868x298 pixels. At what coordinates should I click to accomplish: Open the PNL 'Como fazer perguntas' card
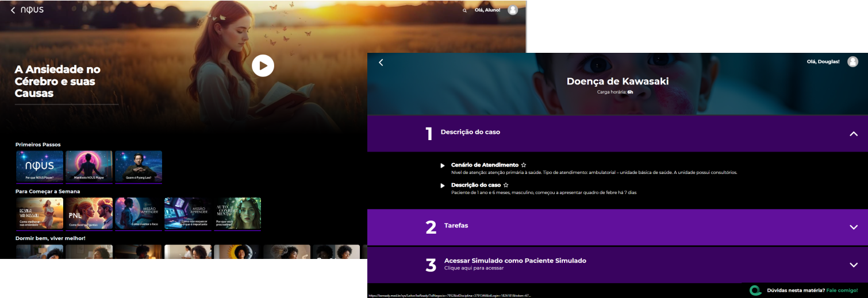[x=89, y=214]
